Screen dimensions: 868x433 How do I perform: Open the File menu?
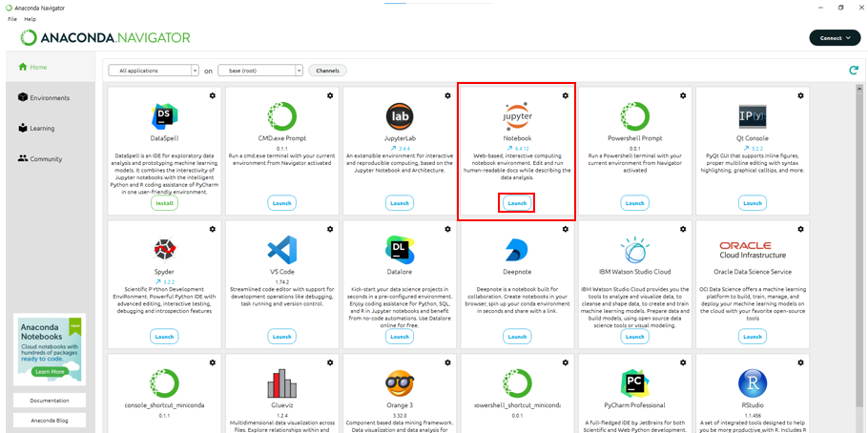point(12,19)
